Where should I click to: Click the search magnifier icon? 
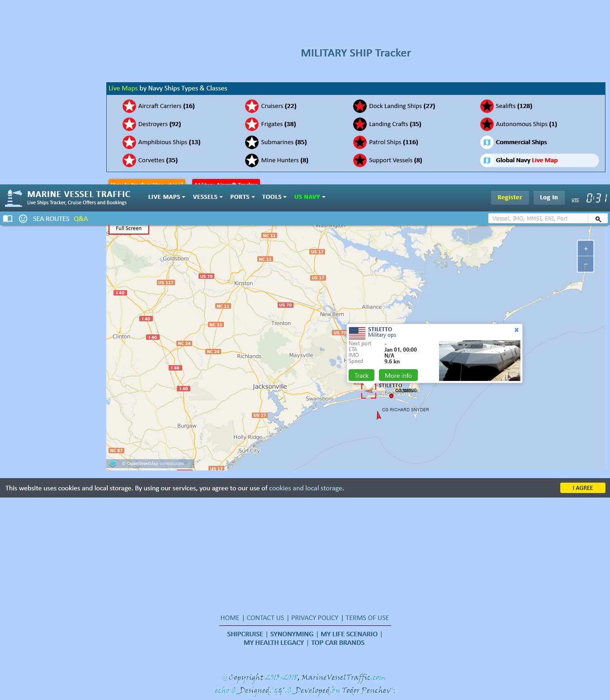(598, 219)
